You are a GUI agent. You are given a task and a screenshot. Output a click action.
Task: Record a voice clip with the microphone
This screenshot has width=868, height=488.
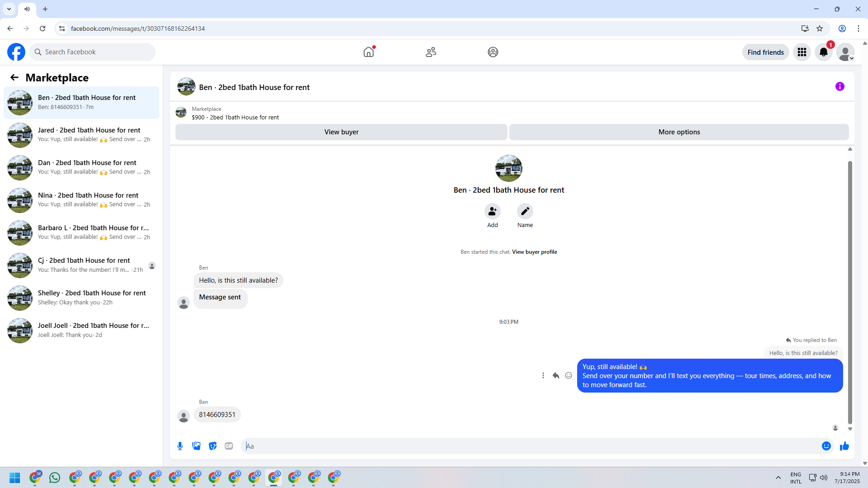(180, 446)
